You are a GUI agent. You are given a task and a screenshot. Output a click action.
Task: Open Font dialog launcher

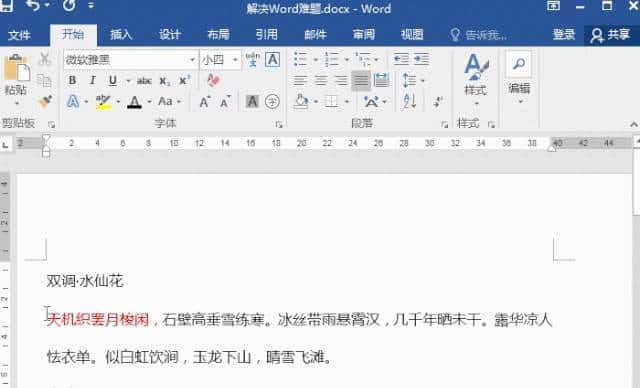(279, 124)
